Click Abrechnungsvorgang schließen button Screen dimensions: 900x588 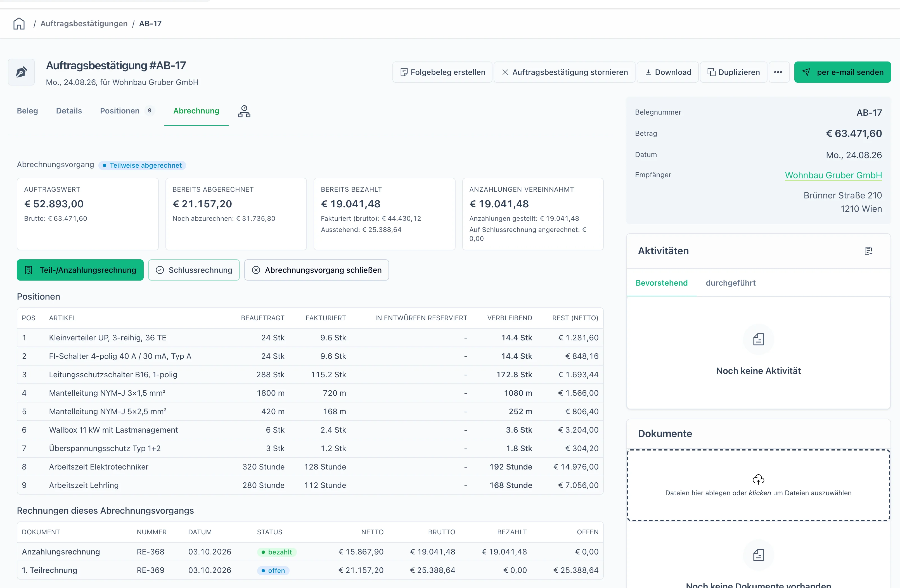316,270
